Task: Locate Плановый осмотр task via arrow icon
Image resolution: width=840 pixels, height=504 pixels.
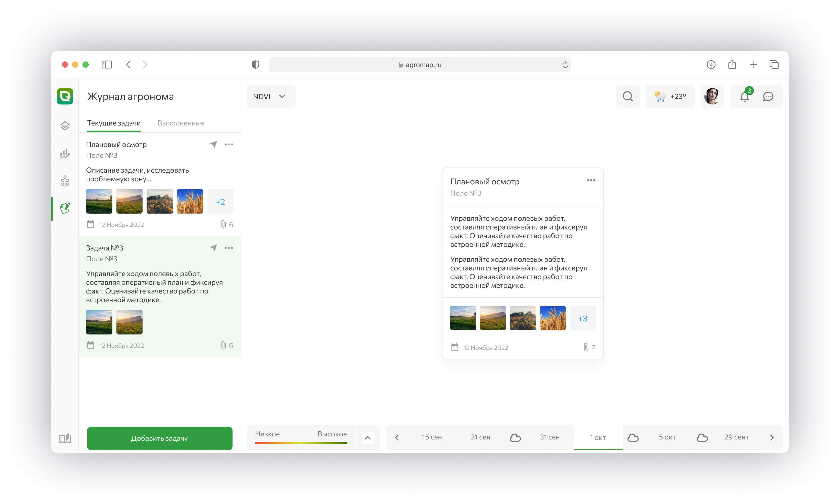Action: 214,144
